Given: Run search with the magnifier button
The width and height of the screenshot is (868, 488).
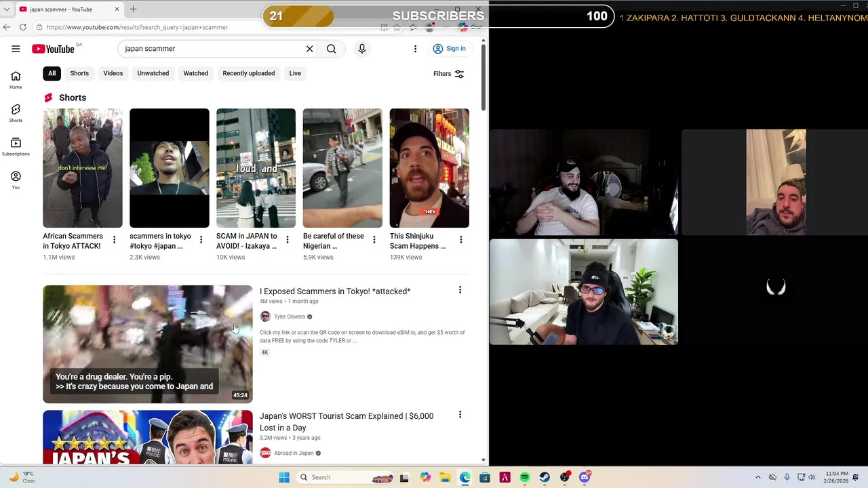Looking at the screenshot, I should pyautogui.click(x=332, y=49).
